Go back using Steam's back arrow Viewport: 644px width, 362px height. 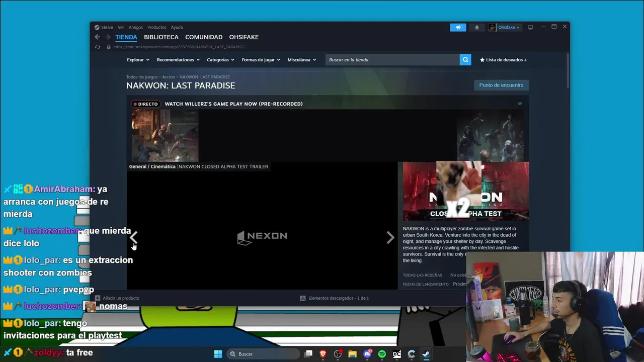[97, 37]
